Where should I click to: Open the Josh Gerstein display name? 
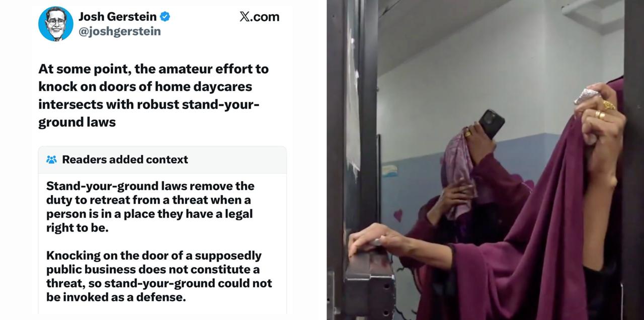pos(117,17)
